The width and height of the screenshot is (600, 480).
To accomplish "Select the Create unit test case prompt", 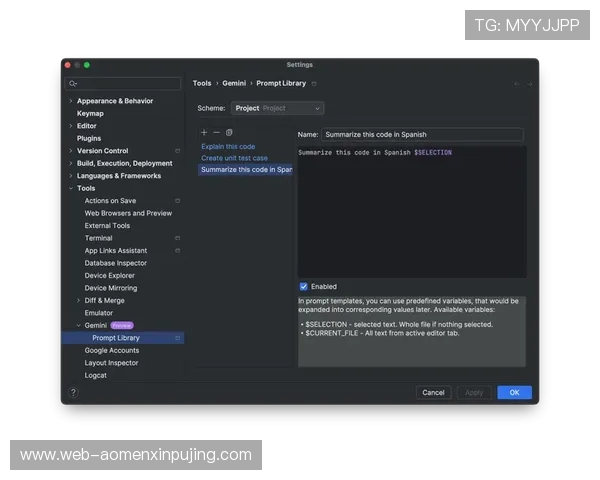I will [234, 158].
